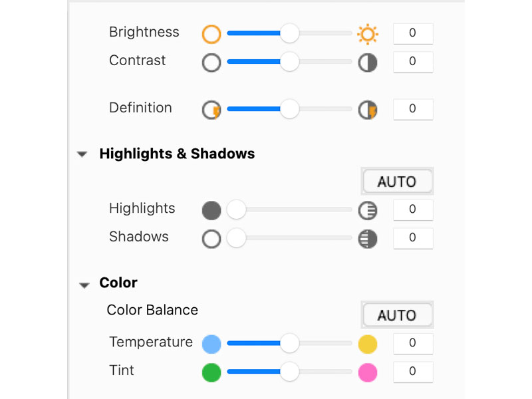532x399 pixels.
Task: Click the green Tint swatch
Action: point(211,372)
